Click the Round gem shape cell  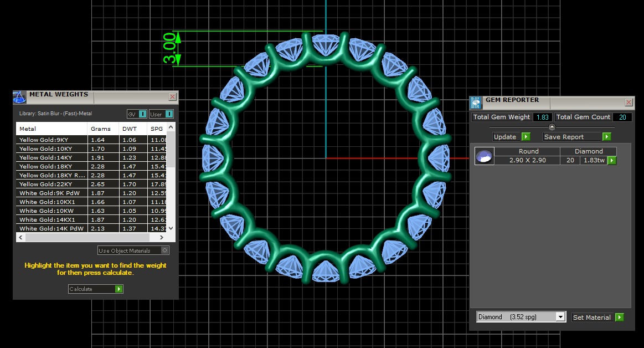[527, 151]
